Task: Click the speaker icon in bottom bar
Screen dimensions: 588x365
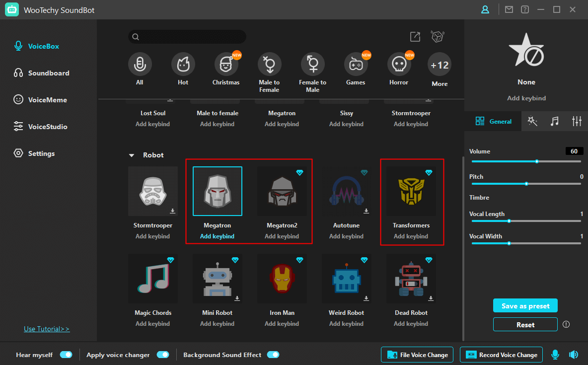Action: (x=574, y=355)
